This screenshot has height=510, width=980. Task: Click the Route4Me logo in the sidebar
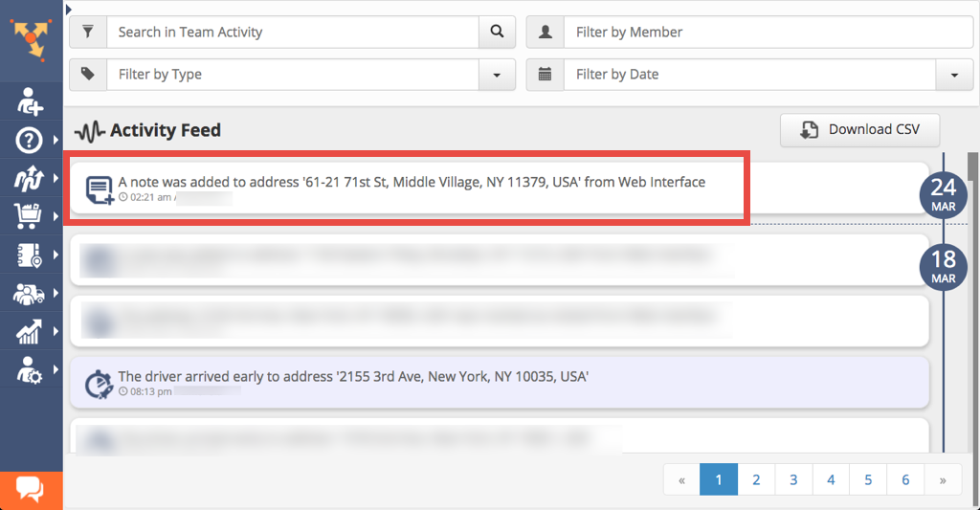31,38
